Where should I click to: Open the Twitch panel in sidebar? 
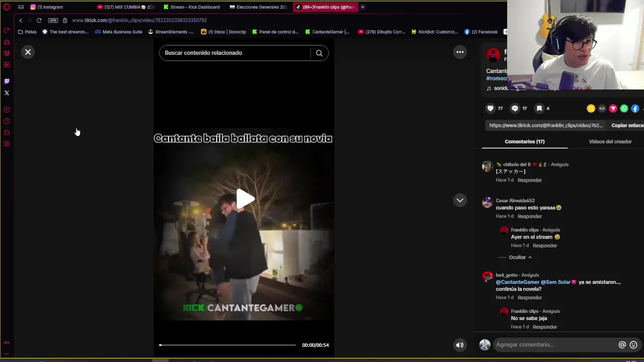[7, 81]
